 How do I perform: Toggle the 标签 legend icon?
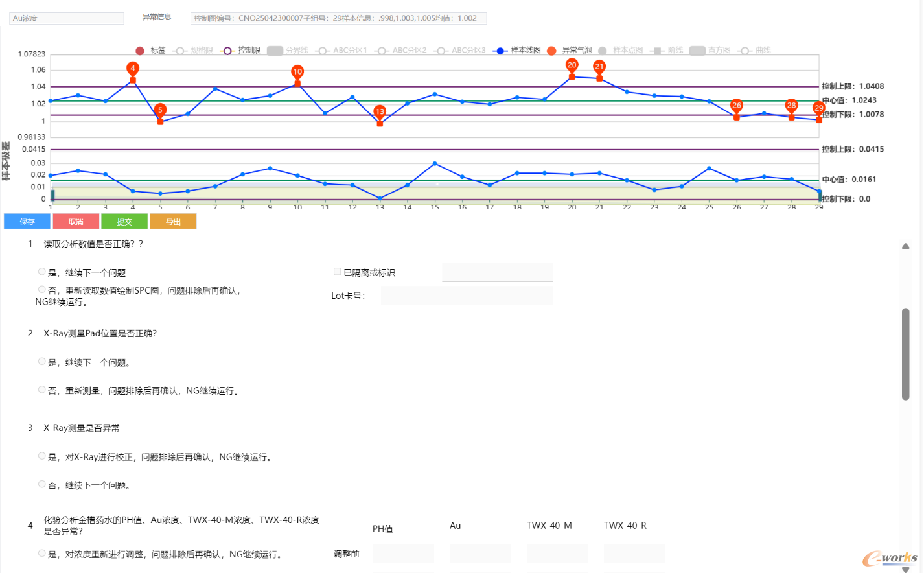[140, 51]
